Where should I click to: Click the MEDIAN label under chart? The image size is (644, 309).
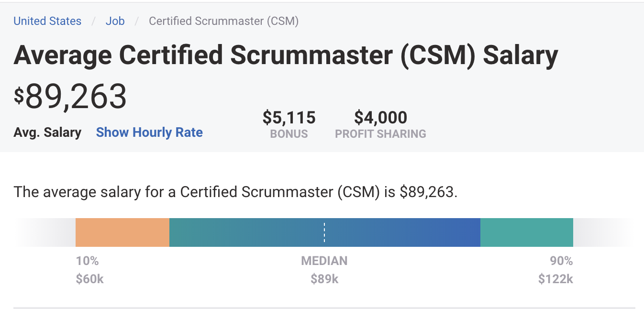point(324,261)
